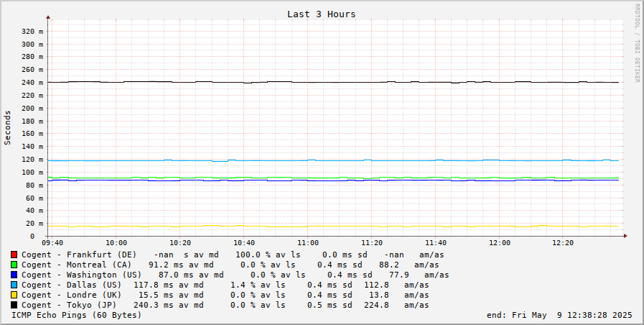
Task: Click the '87.0 ms av md' Washington value
Action: (191, 275)
